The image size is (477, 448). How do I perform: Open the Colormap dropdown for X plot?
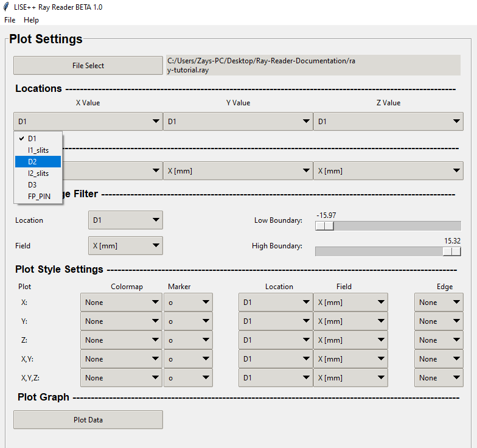click(121, 303)
